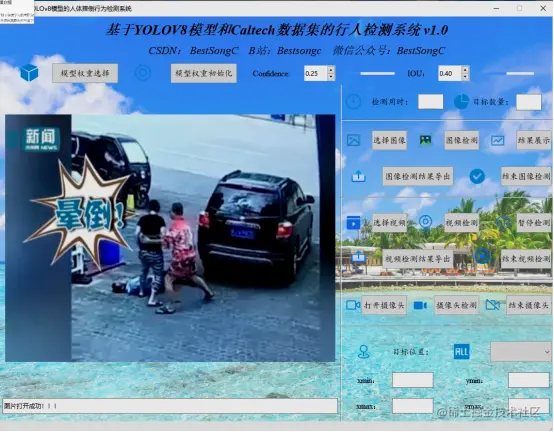Viewport: 554px width, 432px height.
Task: Pause detection with 暂停检测 button
Action: click(534, 223)
